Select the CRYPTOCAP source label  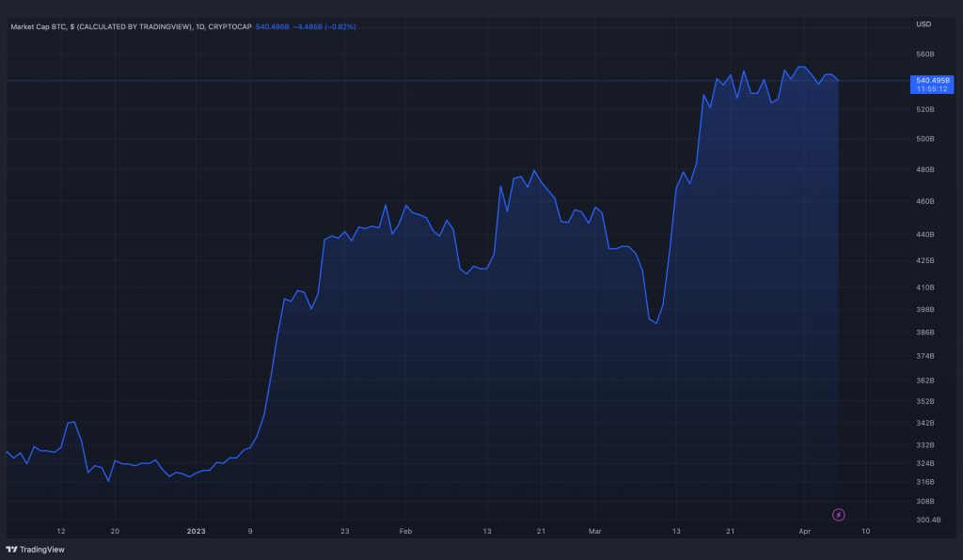231,26
